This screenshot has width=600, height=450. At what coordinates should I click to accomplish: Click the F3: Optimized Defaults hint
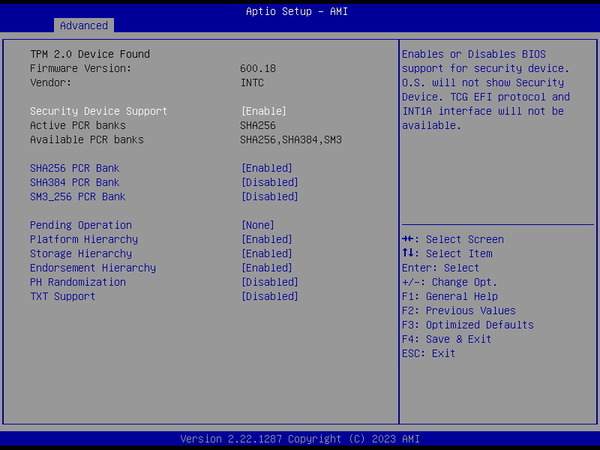[x=468, y=324]
